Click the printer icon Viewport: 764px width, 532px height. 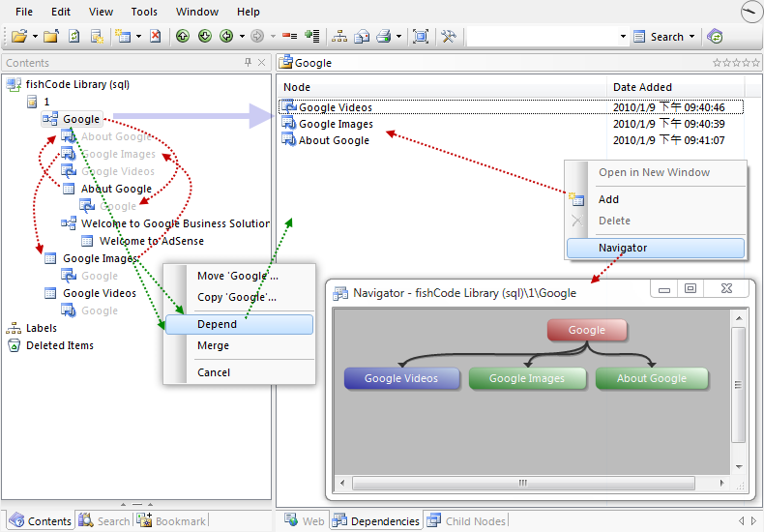click(x=384, y=36)
